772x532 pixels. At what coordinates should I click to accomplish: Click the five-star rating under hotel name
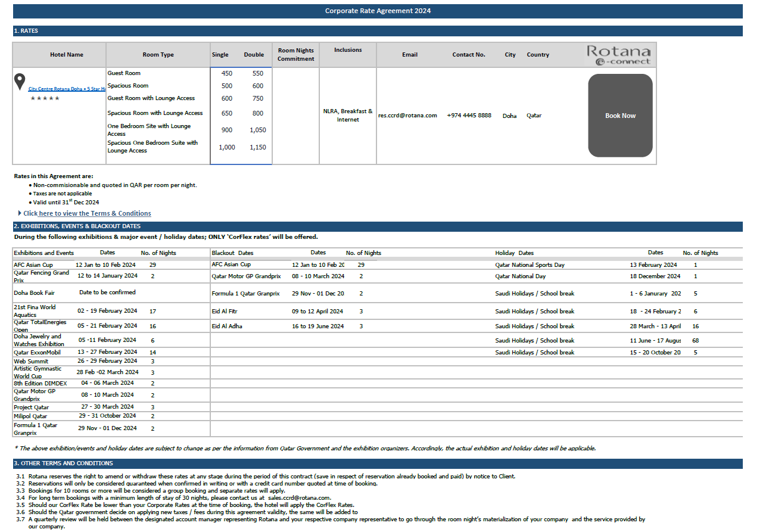(45, 98)
